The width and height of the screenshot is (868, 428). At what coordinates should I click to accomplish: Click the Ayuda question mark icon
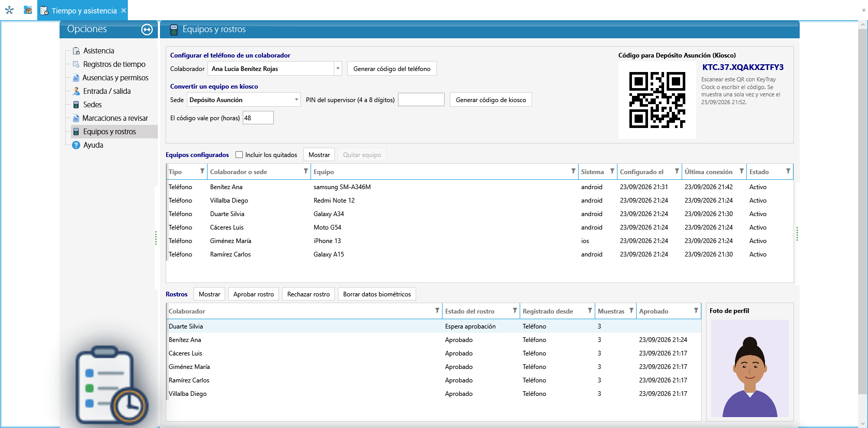tap(76, 145)
